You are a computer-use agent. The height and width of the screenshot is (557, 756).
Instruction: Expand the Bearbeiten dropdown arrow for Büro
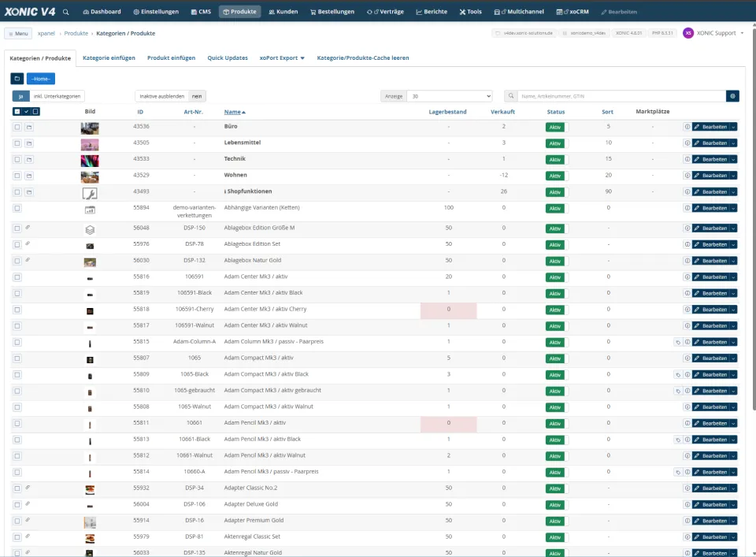tap(733, 127)
